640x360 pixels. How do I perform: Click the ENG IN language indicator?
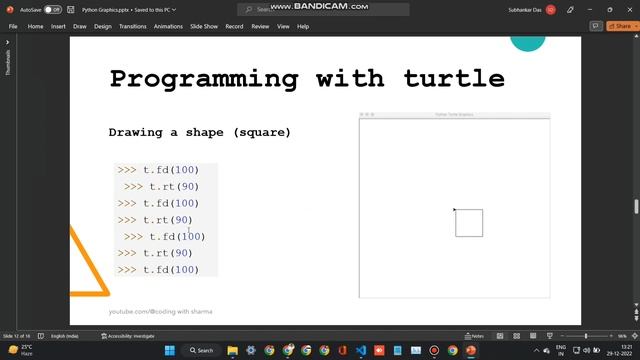[x=561, y=350]
